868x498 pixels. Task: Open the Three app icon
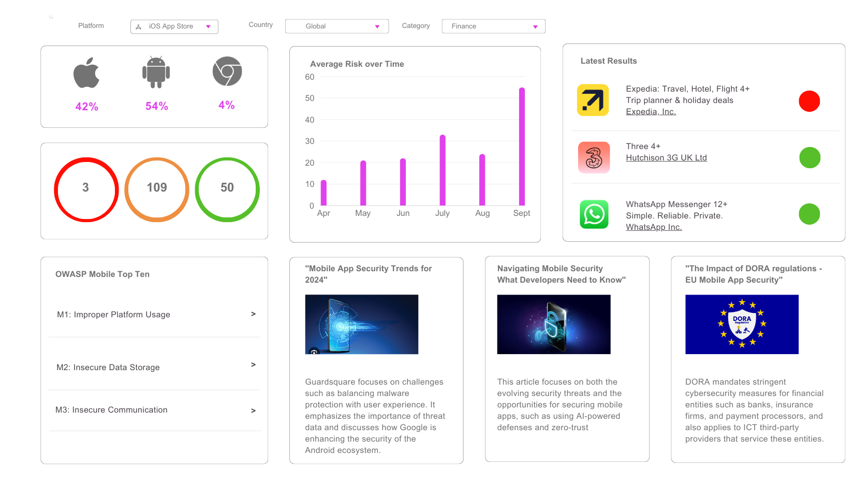pyautogui.click(x=594, y=157)
